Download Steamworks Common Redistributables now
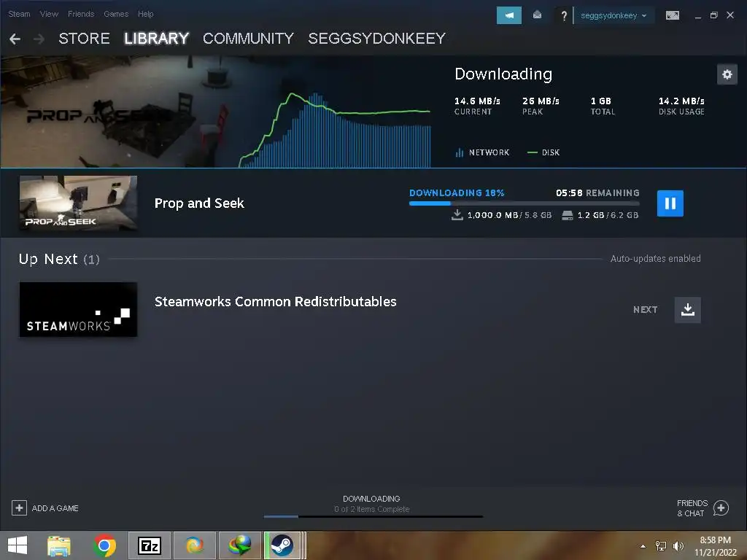 click(x=687, y=310)
